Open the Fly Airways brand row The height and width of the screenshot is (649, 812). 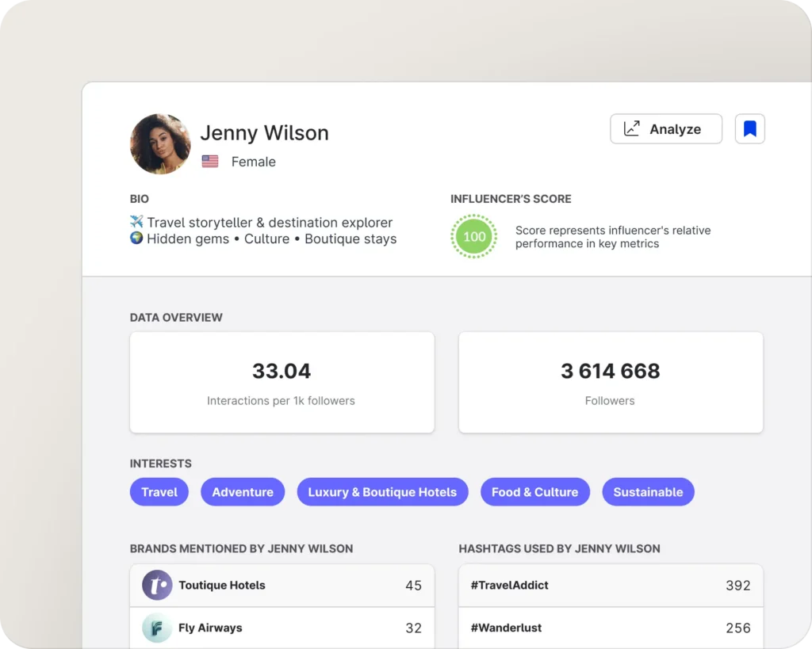click(282, 628)
